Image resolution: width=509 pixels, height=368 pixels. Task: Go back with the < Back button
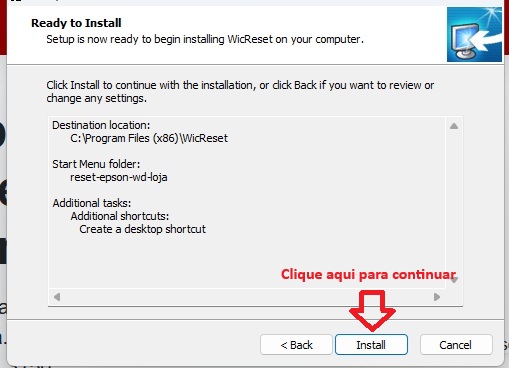(x=296, y=345)
